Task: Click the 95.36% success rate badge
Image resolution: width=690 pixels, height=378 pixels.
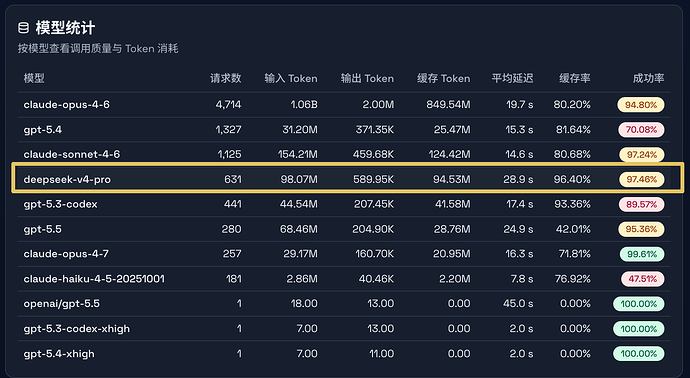Action: pos(641,229)
